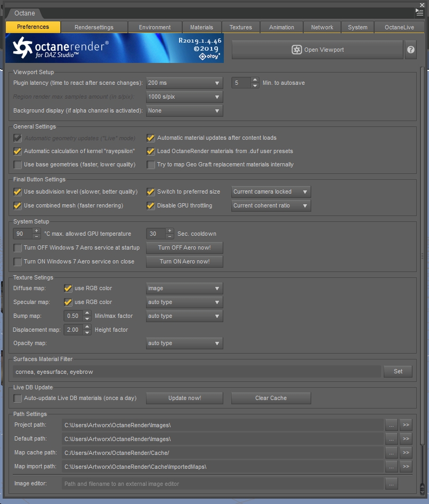
Task: Browse for external Image editor file
Action: 392,483
